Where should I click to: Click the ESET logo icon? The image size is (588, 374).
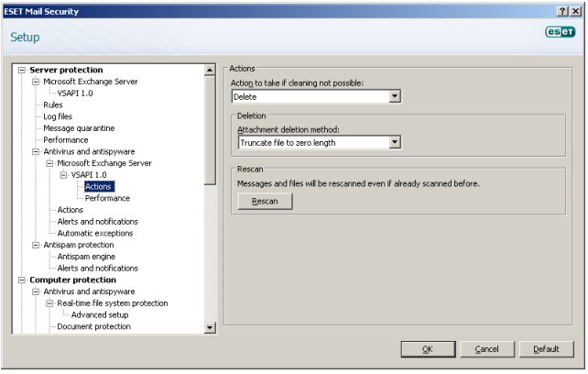pos(561,32)
